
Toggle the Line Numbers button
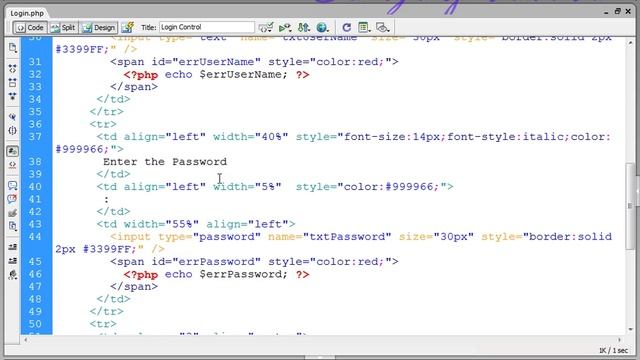click(x=13, y=151)
